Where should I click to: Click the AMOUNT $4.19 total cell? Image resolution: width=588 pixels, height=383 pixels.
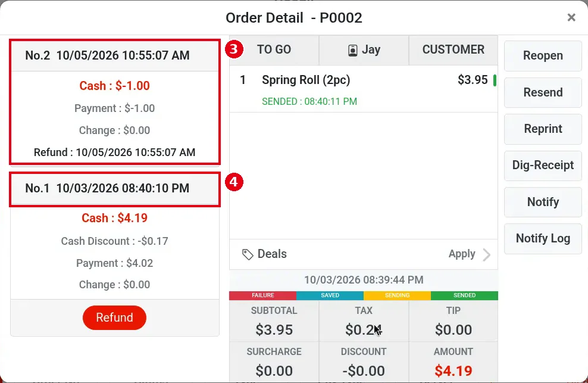tap(453, 362)
